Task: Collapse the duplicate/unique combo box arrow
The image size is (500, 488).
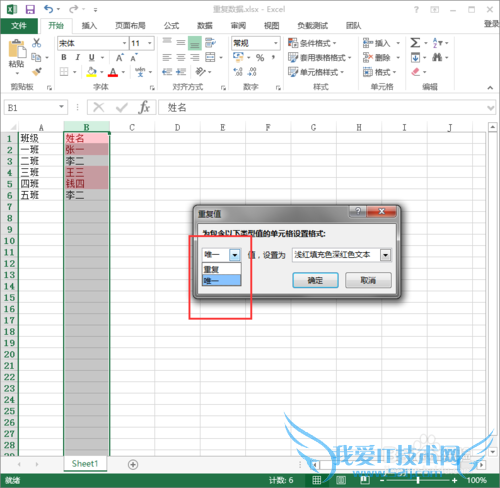Action: click(x=235, y=255)
